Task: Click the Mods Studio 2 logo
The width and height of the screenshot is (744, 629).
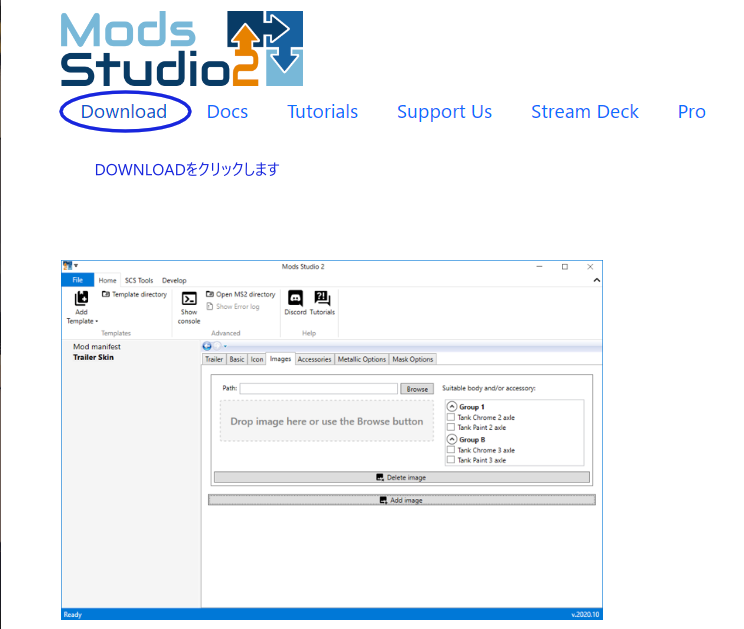Action: [181, 49]
